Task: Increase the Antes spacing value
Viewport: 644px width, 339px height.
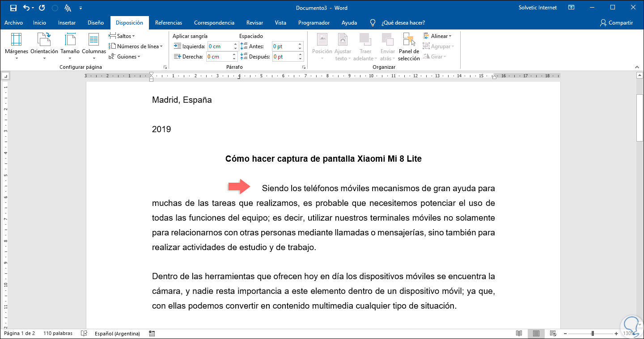Action: (x=301, y=44)
